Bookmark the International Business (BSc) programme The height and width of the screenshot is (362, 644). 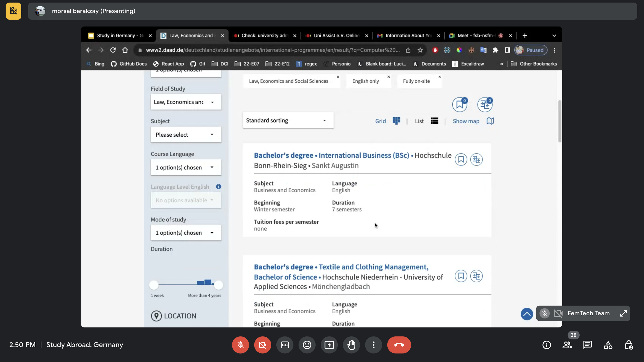pos(461,160)
